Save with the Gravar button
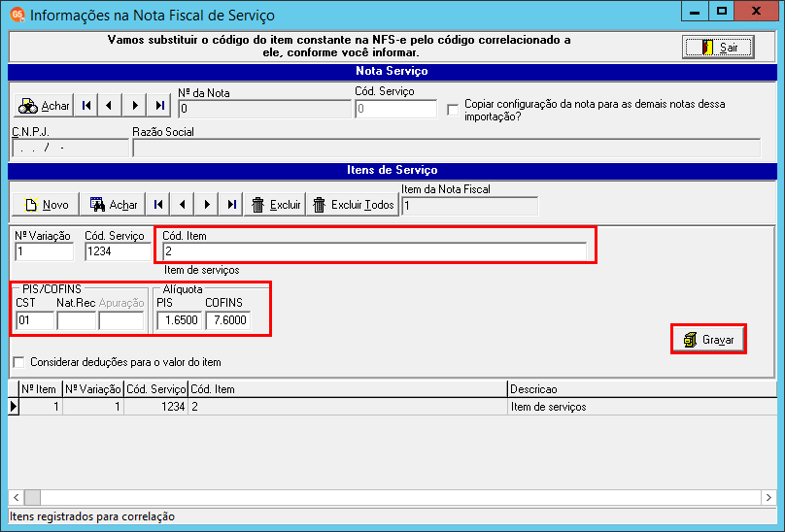The image size is (785, 532). [708, 340]
